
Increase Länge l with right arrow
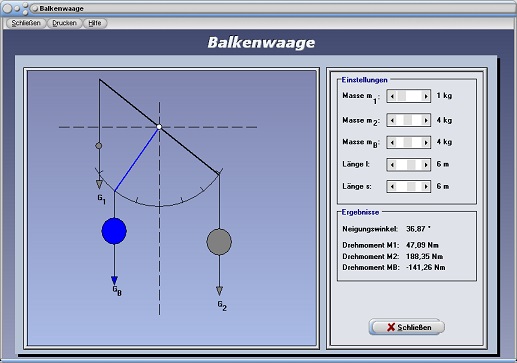pyautogui.click(x=425, y=165)
